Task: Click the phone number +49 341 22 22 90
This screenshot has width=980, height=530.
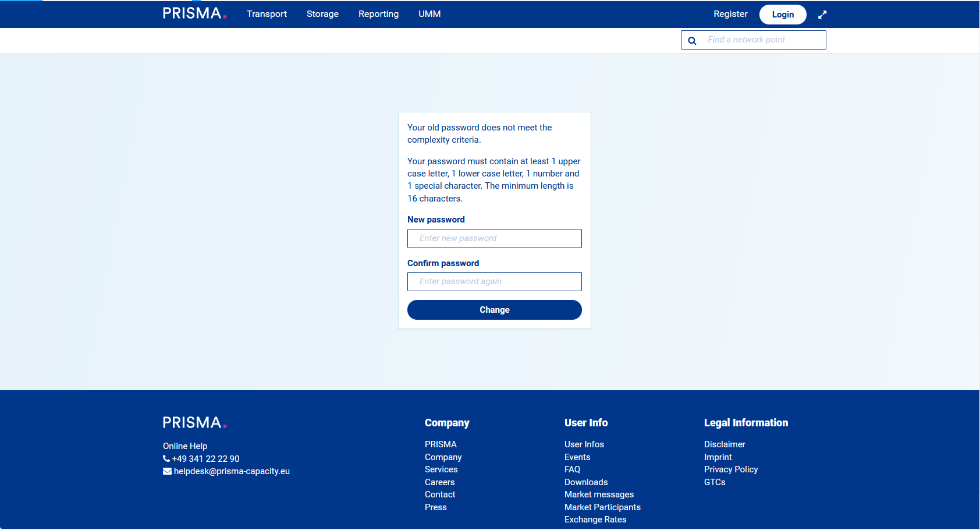Action: pyautogui.click(x=205, y=459)
